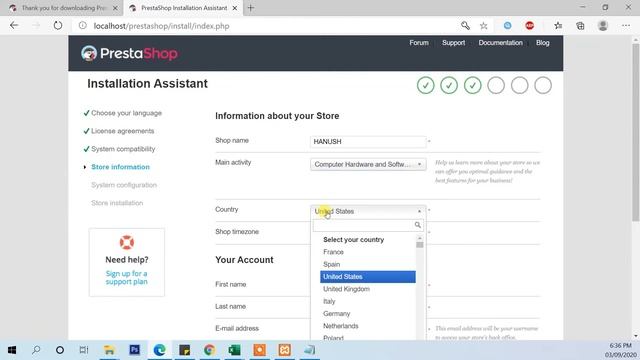Go to License agreements step
The height and width of the screenshot is (360, 640).
(122, 131)
